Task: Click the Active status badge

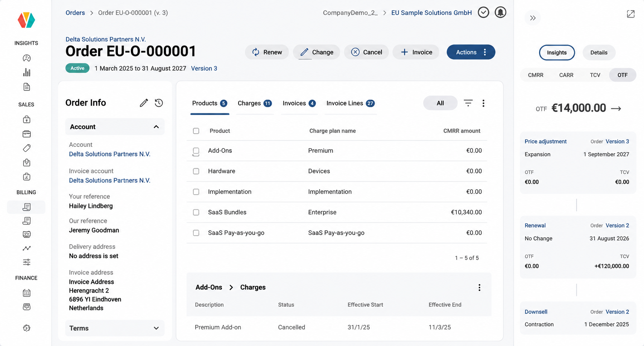Action: tap(77, 68)
